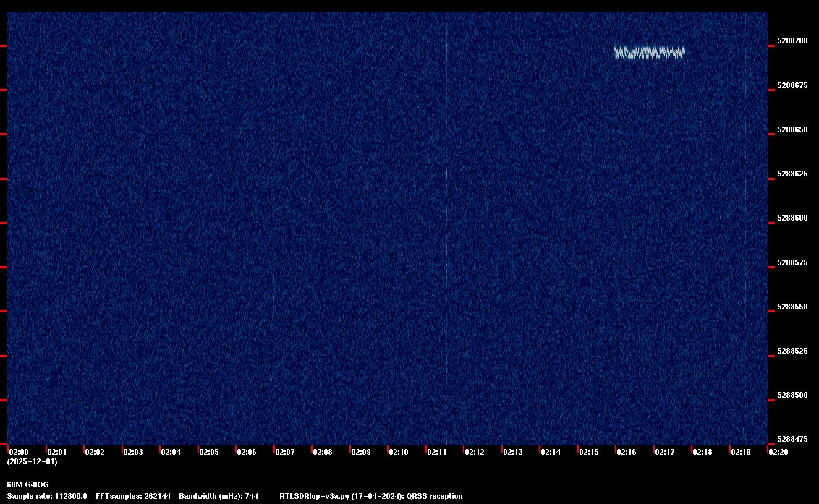The width and height of the screenshot is (819, 504).
Task: Click the 02:06 time label
Action: tap(247, 452)
